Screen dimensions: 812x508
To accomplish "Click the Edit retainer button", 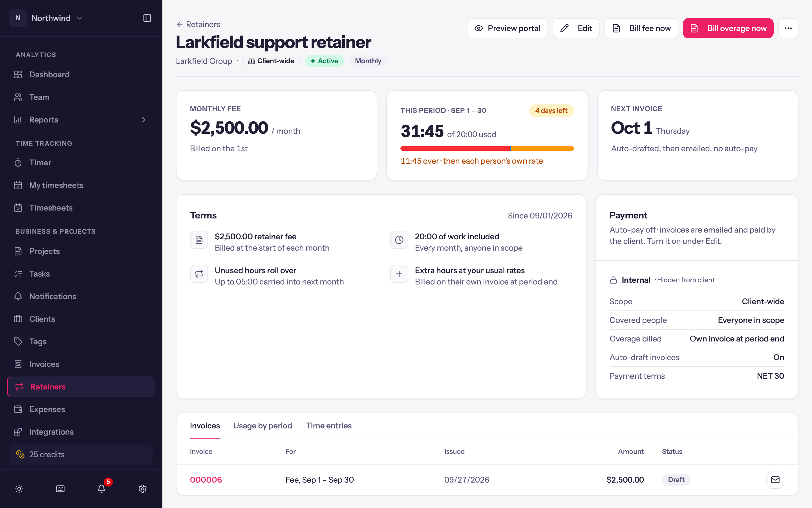I will pos(576,28).
